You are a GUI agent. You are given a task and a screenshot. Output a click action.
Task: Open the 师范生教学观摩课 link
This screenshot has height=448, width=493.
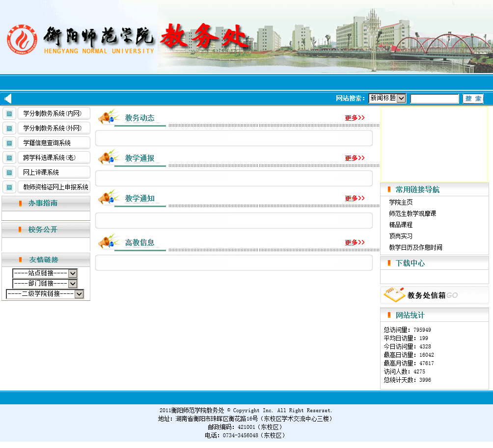(412, 213)
